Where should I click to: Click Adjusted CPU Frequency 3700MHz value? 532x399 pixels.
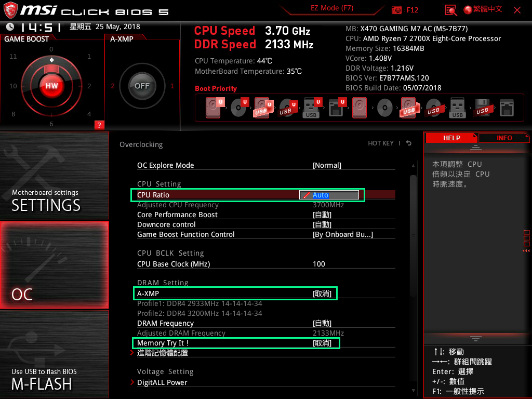pos(328,205)
